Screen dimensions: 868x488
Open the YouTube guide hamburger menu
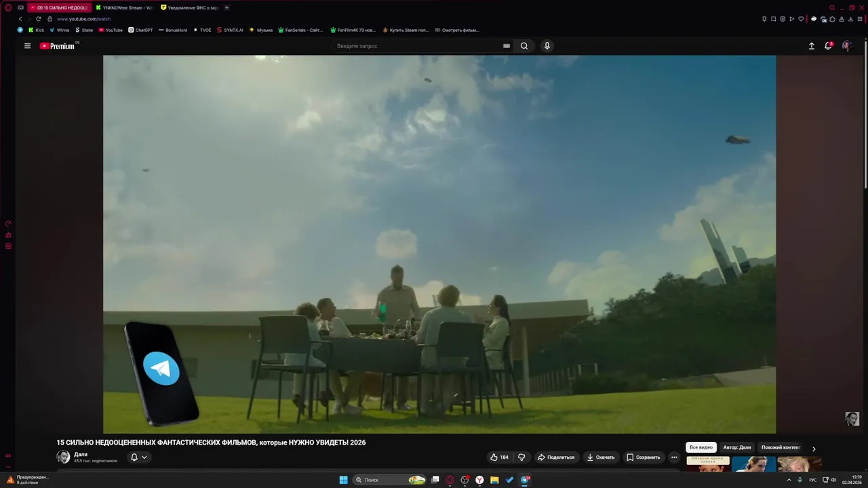click(27, 46)
